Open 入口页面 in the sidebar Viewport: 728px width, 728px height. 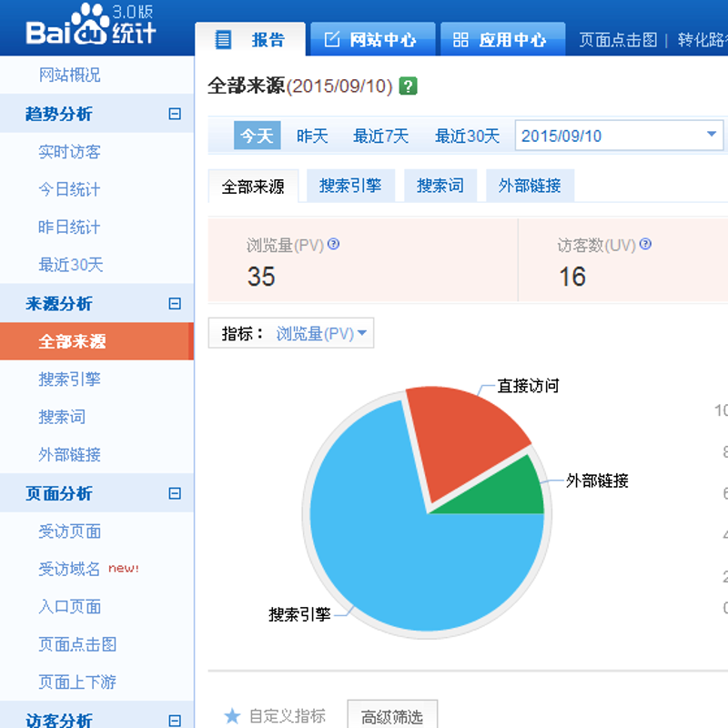click(69, 607)
